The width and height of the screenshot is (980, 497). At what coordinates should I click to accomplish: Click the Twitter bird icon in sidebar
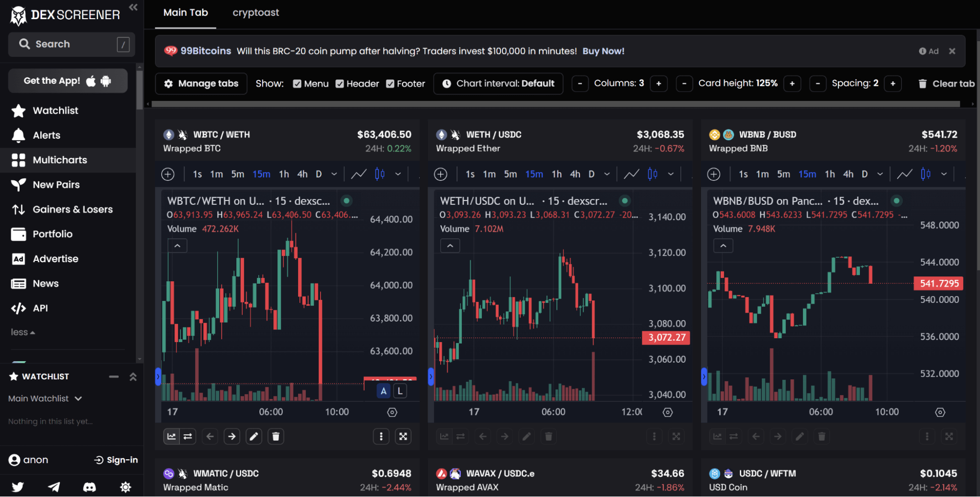click(18, 487)
